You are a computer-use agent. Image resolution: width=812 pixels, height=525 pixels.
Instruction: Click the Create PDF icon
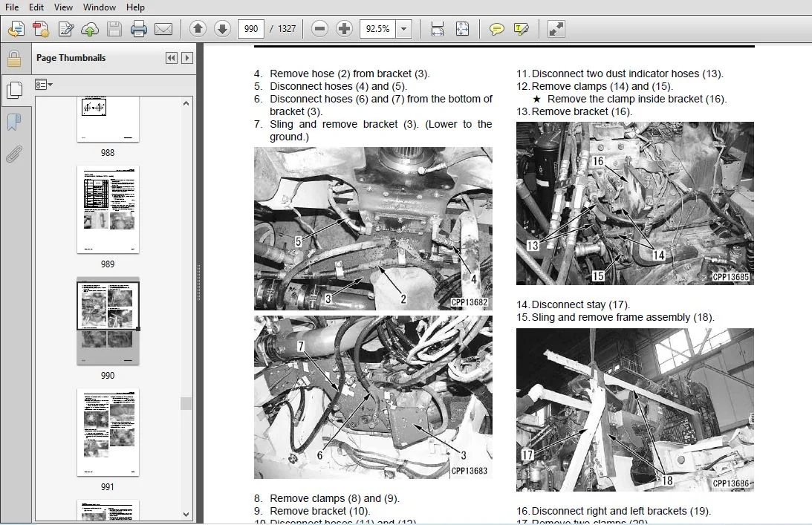(41, 29)
